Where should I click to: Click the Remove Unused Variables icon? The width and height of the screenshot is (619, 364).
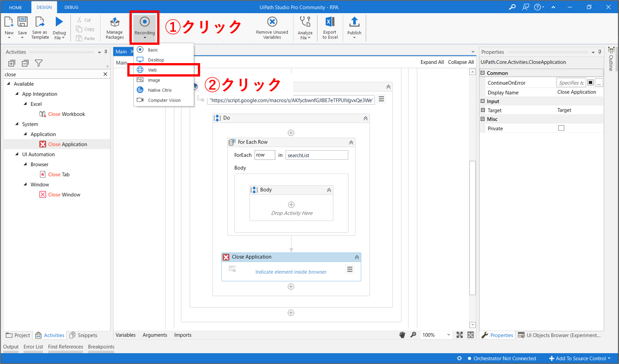tap(272, 22)
